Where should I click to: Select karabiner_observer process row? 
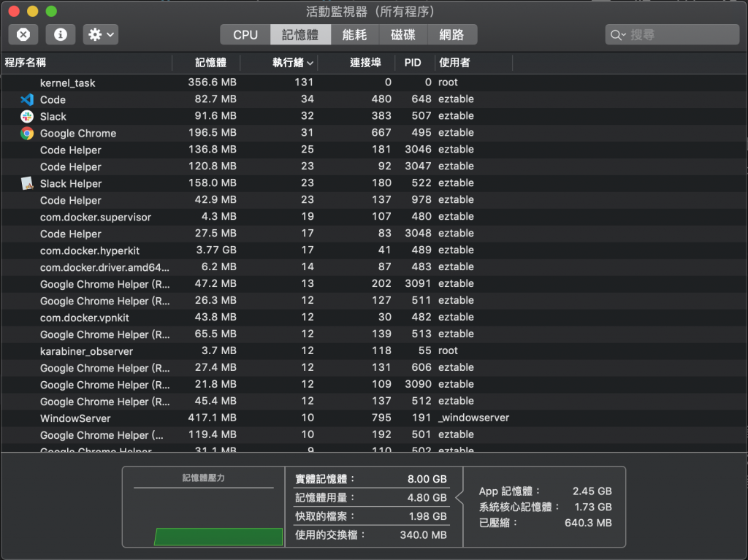[x=374, y=350]
